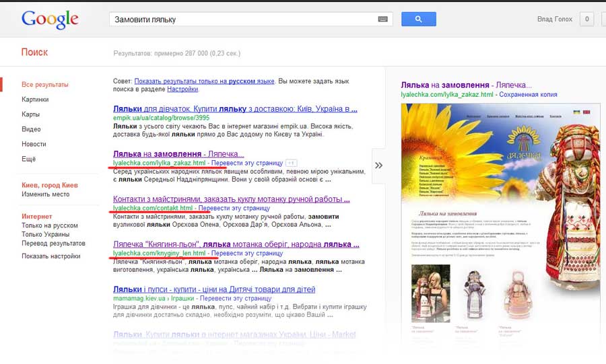Click the 'Интернет' sidebar heading
The width and height of the screenshot is (606, 364).
(x=37, y=217)
